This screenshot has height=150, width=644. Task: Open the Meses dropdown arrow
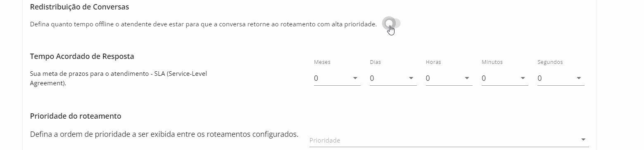point(355,78)
